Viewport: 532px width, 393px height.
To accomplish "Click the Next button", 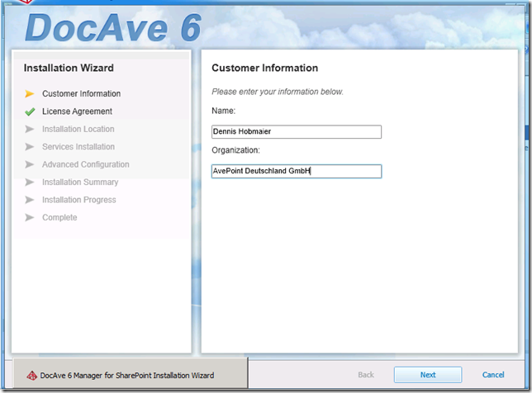I will click(428, 375).
